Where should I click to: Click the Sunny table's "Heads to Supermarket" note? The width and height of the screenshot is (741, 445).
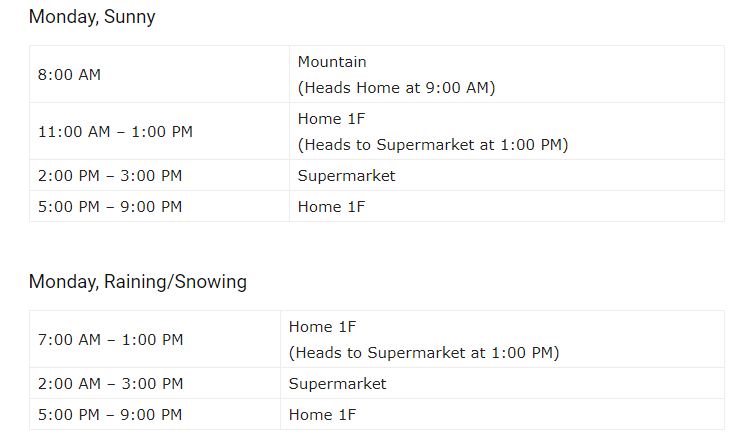click(x=432, y=144)
